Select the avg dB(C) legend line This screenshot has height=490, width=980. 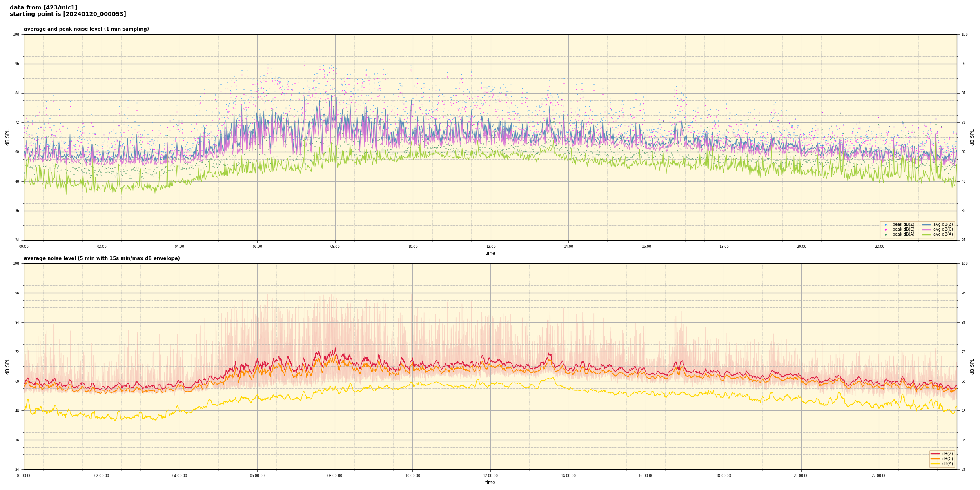click(x=927, y=229)
